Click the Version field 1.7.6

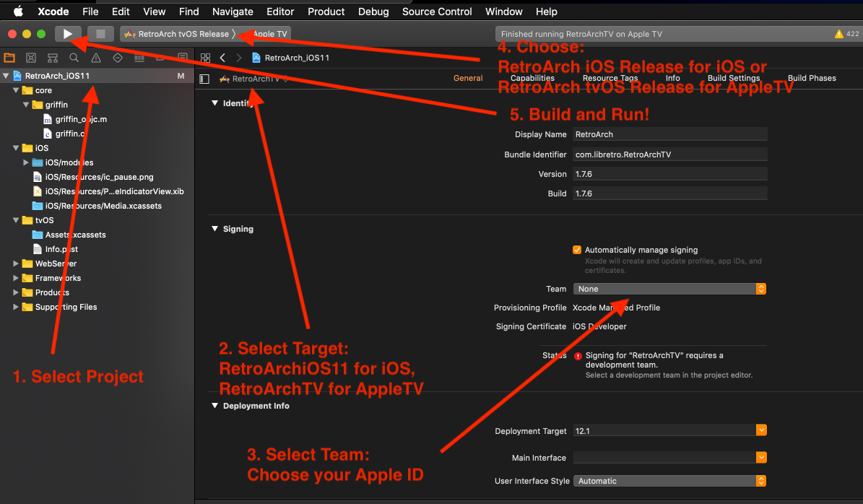point(669,174)
